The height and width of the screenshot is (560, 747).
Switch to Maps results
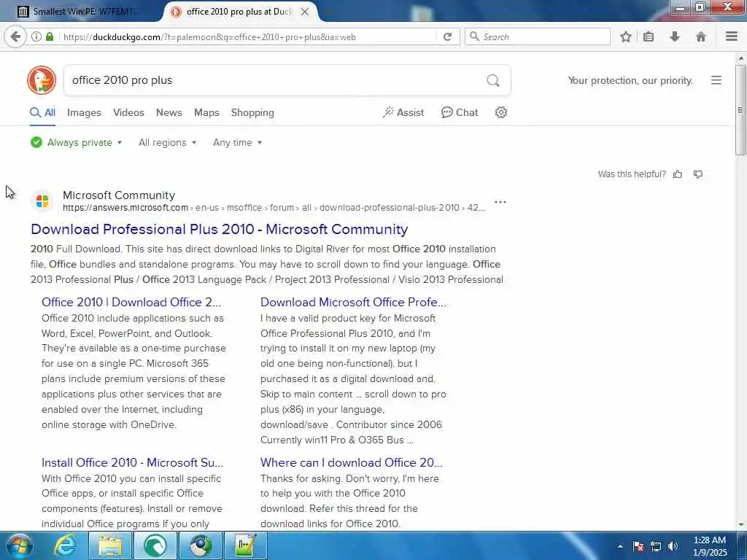206,113
